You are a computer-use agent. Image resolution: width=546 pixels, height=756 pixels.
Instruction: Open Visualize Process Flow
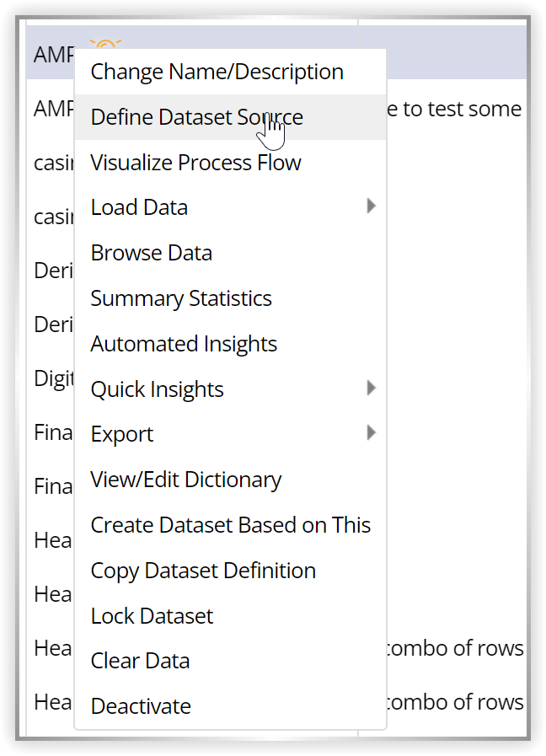[x=195, y=163]
